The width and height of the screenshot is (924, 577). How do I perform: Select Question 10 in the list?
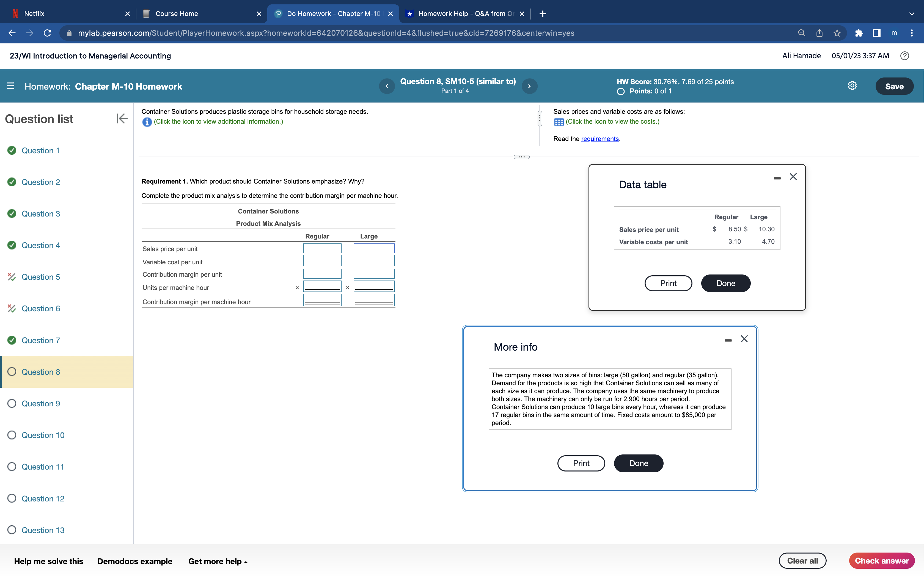43,435
